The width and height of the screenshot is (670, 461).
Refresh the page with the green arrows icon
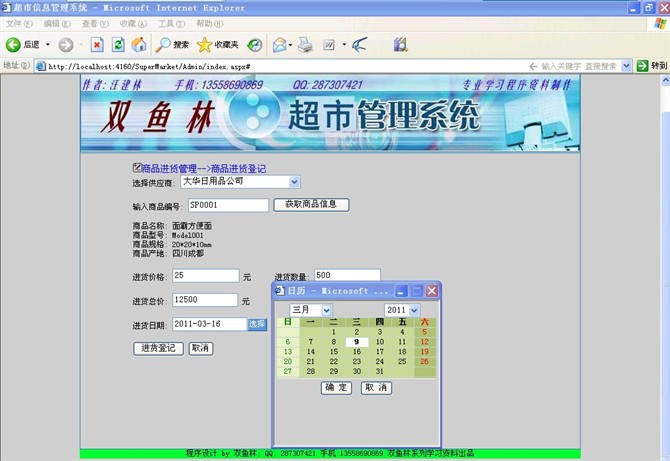pos(118,44)
